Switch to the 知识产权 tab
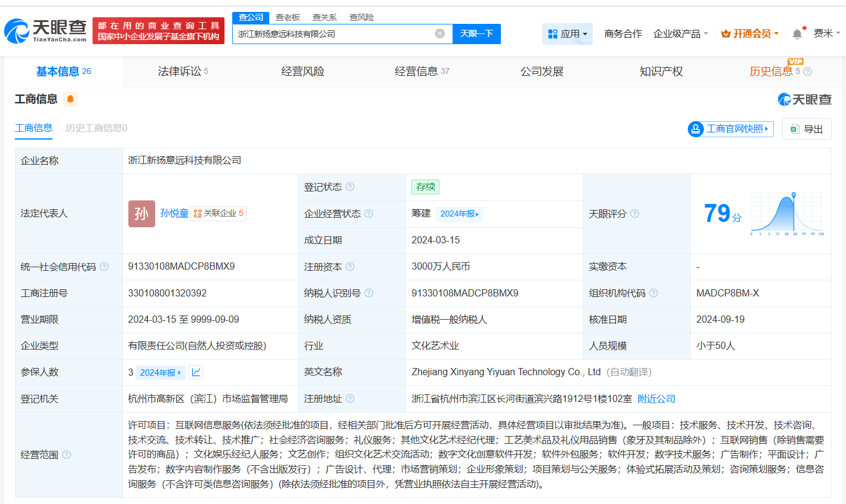Image resolution: width=846 pixels, height=504 pixels. 661,72
